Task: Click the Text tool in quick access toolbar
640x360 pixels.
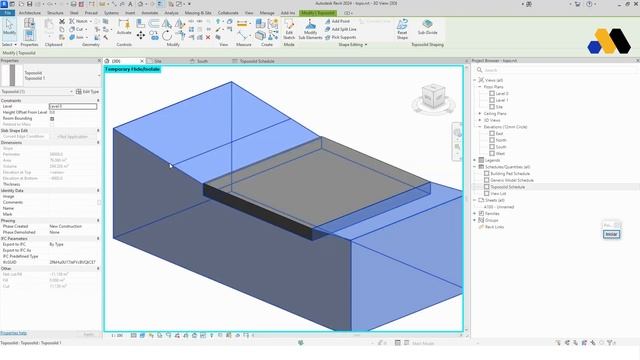Action: click(130, 4)
